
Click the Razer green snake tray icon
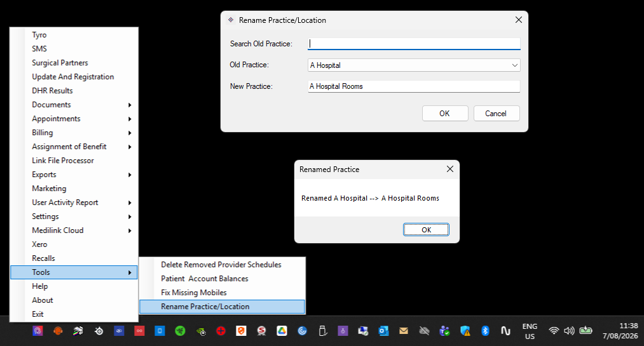(181, 331)
